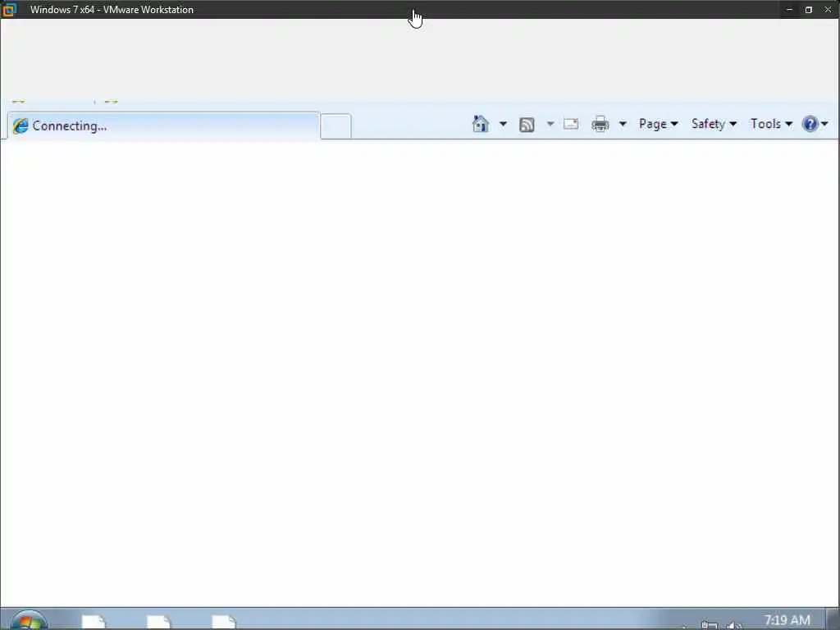Click the 7:19 AM taskbar clock
The height and width of the screenshot is (630, 840).
[787, 620]
